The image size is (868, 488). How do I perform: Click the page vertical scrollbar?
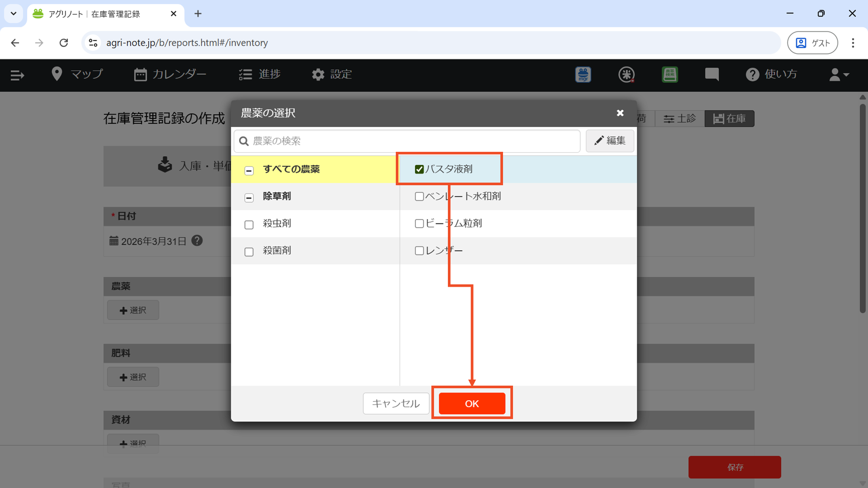[x=863, y=208]
